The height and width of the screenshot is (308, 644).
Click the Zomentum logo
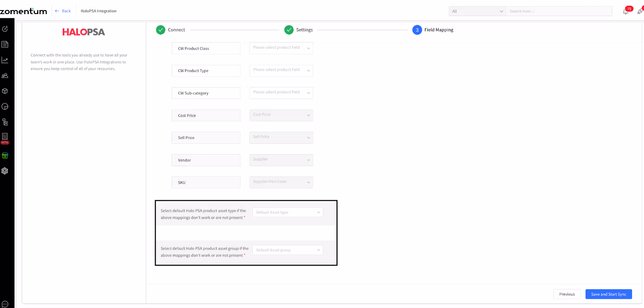click(23, 11)
